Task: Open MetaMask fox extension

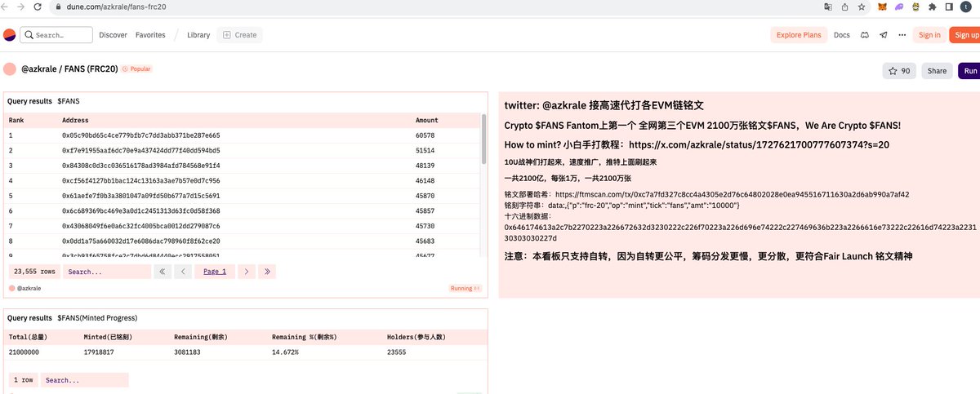Action: click(x=882, y=7)
